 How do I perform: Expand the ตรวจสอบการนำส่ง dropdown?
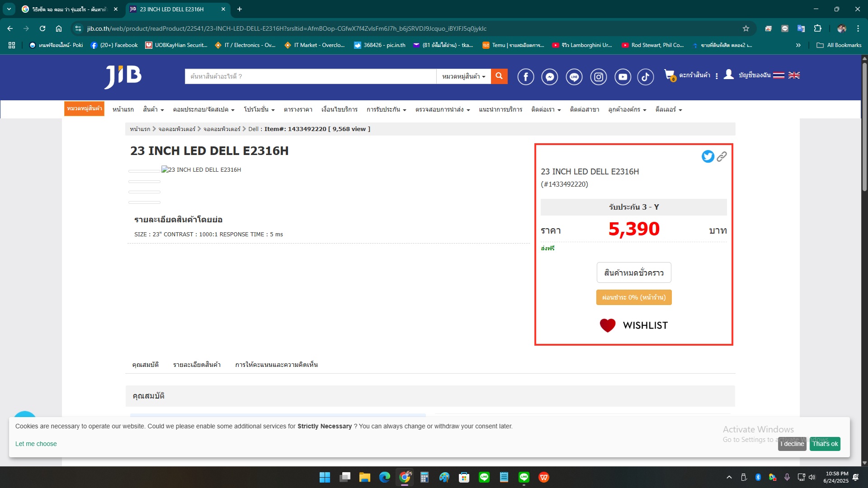tap(443, 109)
